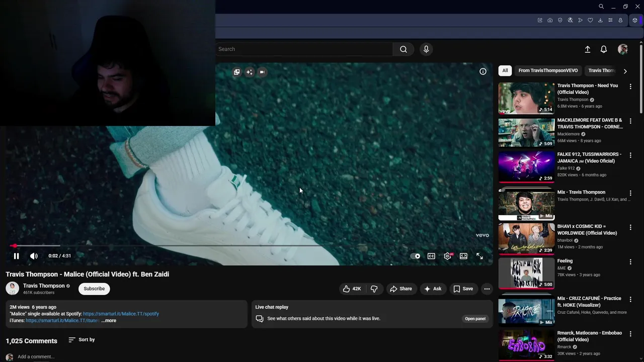Play the Need You video thumbnail
Viewport: 644px width, 362px height.
pos(526,99)
